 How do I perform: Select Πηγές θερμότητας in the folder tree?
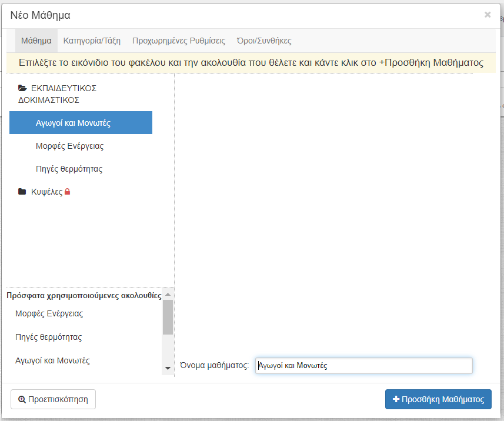(x=69, y=169)
